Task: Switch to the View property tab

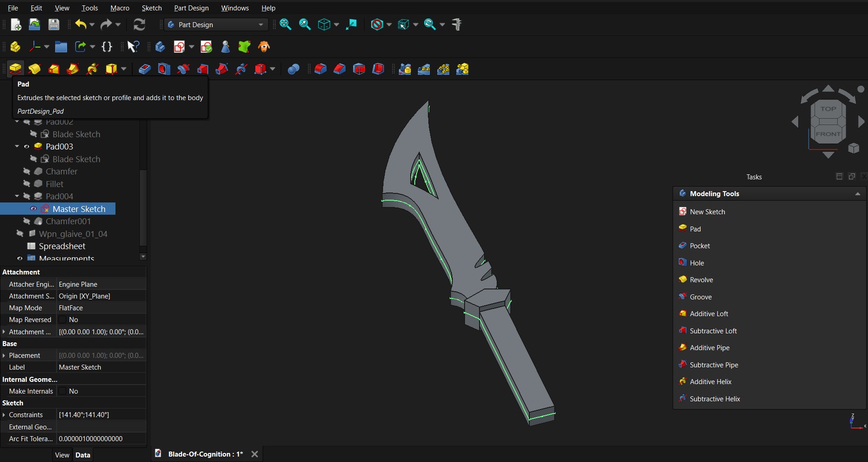Action: click(62, 455)
